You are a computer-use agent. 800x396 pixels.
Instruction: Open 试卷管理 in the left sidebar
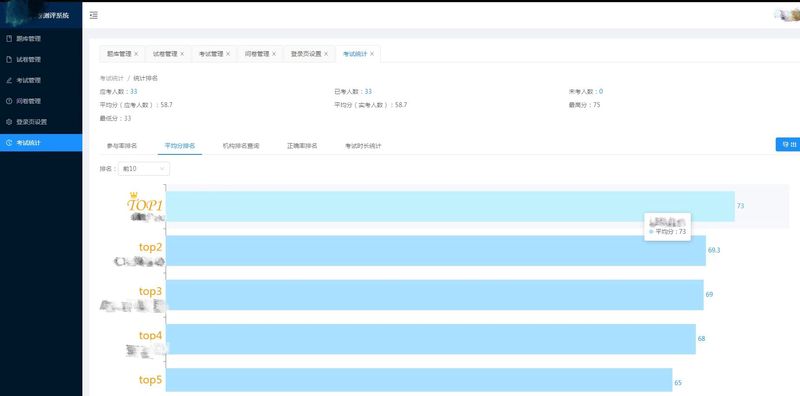(x=41, y=59)
